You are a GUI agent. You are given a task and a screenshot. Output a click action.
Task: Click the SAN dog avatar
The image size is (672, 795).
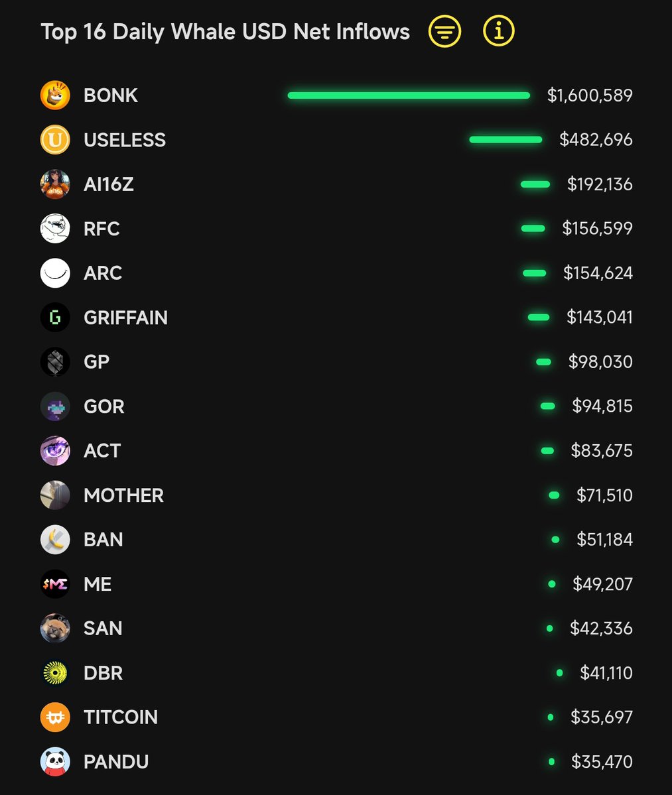click(x=55, y=629)
